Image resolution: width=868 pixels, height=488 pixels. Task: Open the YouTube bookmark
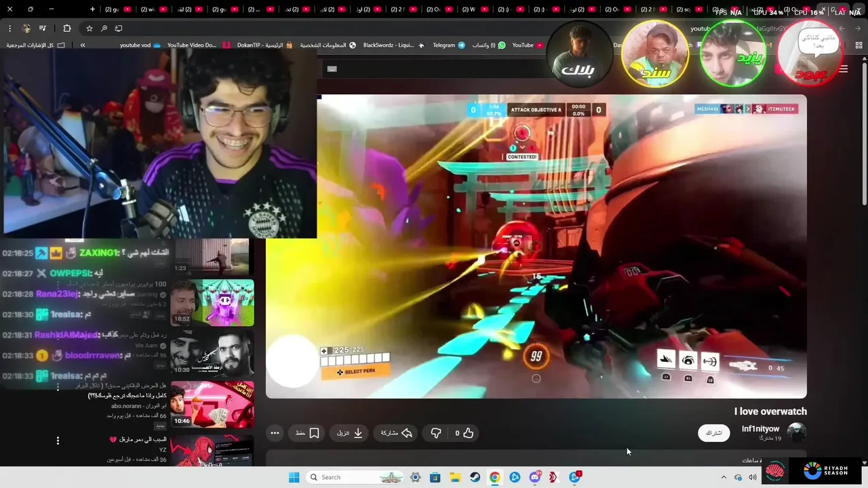coord(528,45)
